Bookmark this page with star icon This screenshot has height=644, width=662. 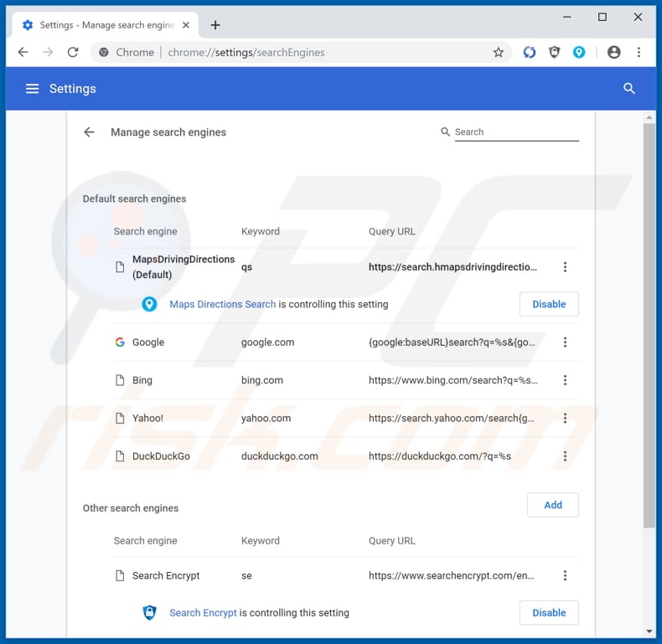click(x=499, y=52)
